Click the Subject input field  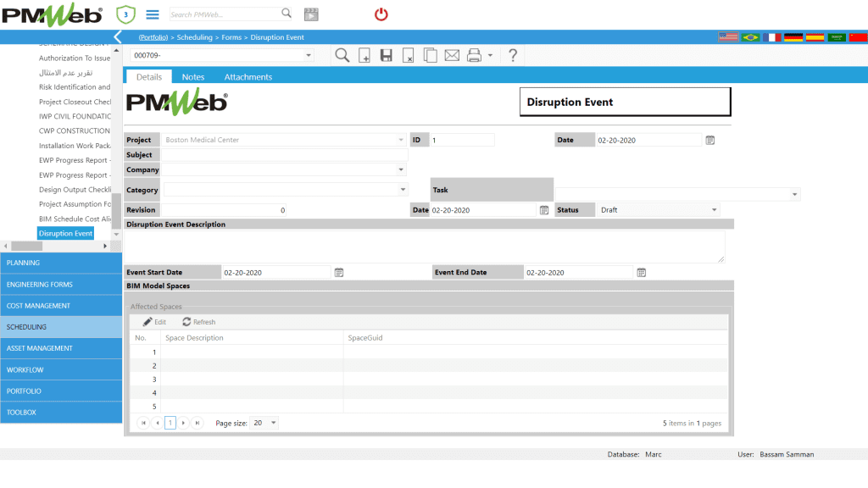click(x=284, y=155)
